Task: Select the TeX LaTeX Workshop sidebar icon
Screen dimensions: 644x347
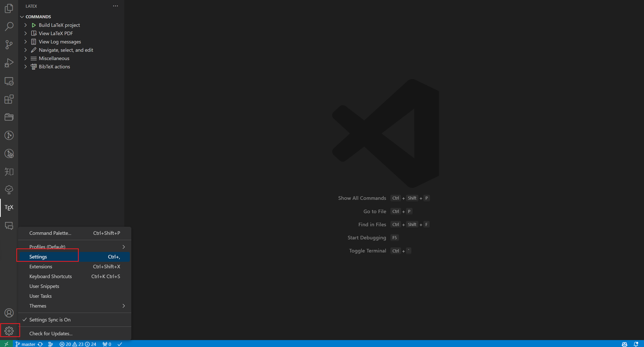Action: 9,207
